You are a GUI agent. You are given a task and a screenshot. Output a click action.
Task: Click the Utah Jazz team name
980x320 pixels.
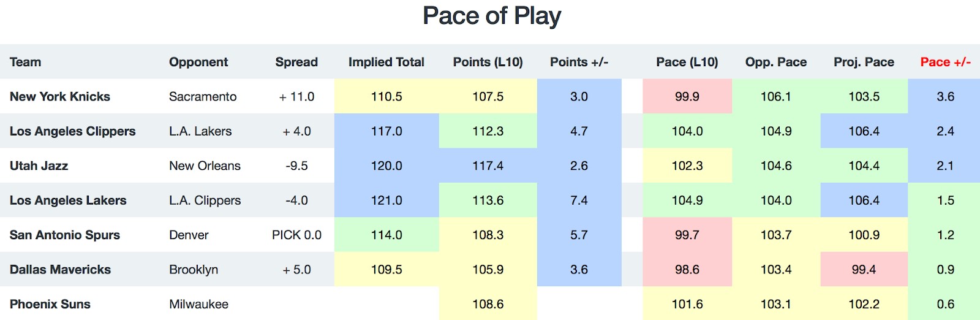(x=39, y=166)
